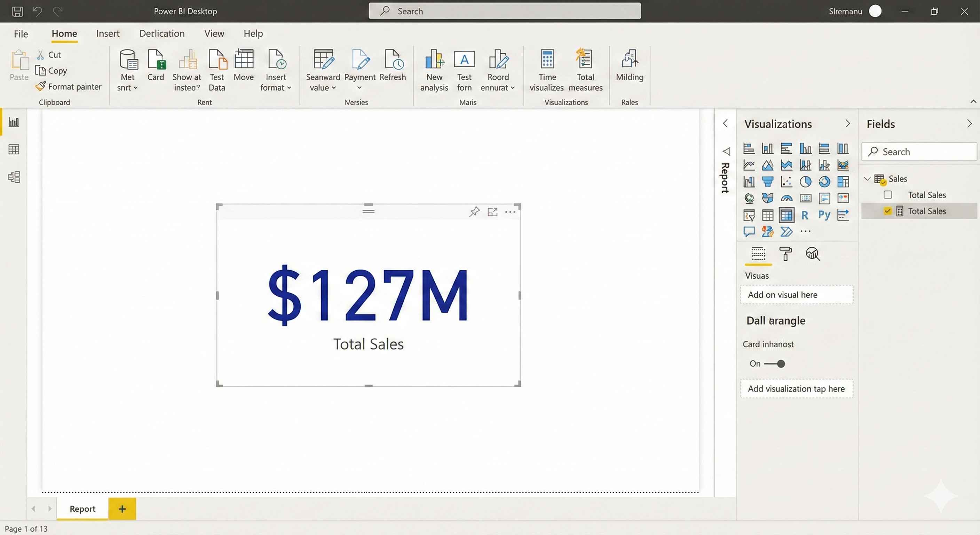Viewport: 980px width, 535px height.
Task: Pin the card visual
Action: pyautogui.click(x=474, y=212)
